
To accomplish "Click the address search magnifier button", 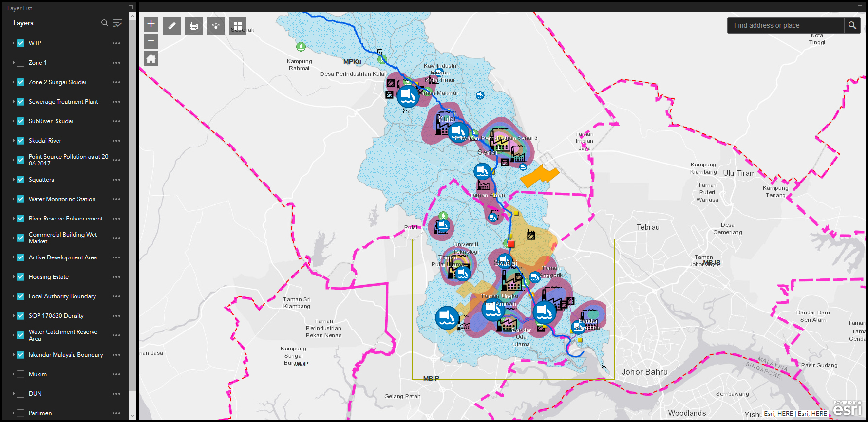I will click(x=852, y=25).
